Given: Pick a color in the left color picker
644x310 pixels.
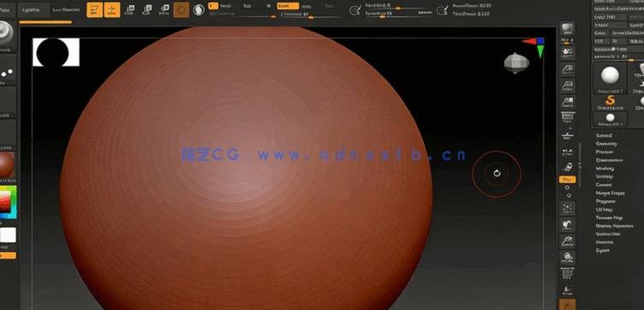Looking at the screenshot, I should point(8,201).
